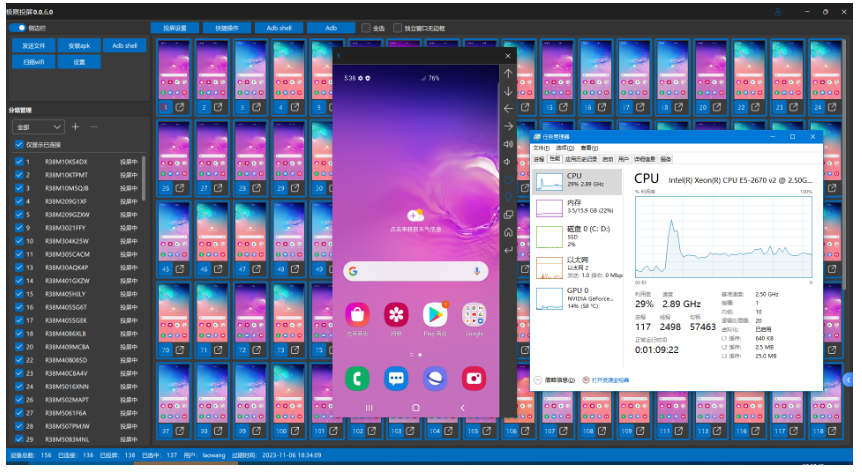Open the Google apps folder

click(474, 314)
